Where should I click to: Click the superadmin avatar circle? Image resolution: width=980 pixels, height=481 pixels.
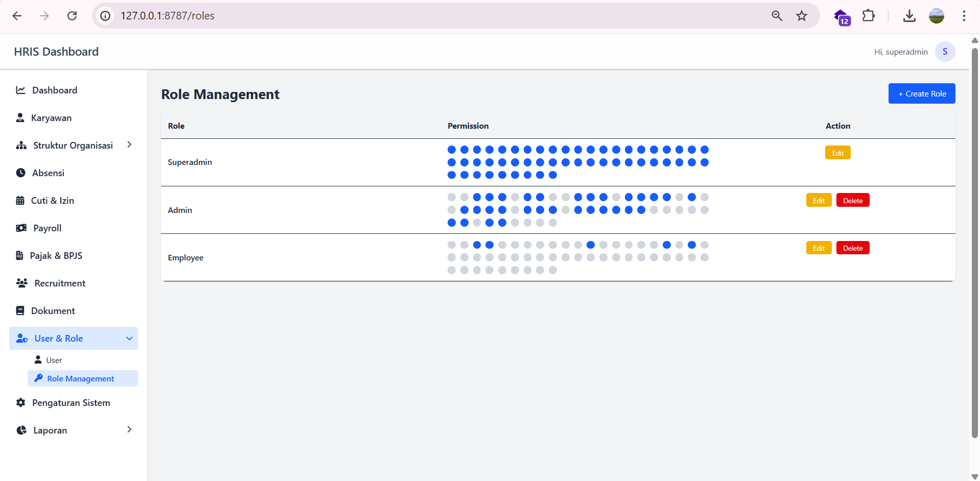(x=945, y=52)
